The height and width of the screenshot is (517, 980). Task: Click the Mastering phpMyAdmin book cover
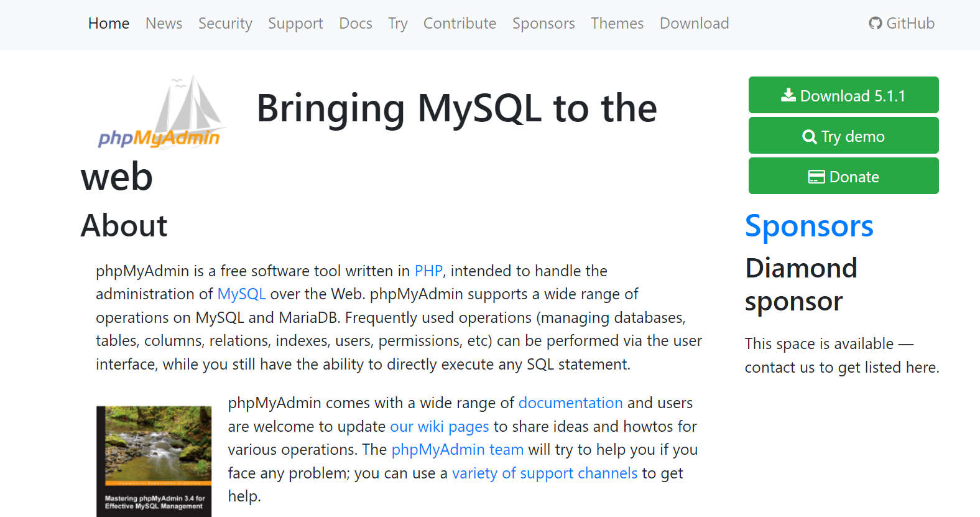[154, 460]
